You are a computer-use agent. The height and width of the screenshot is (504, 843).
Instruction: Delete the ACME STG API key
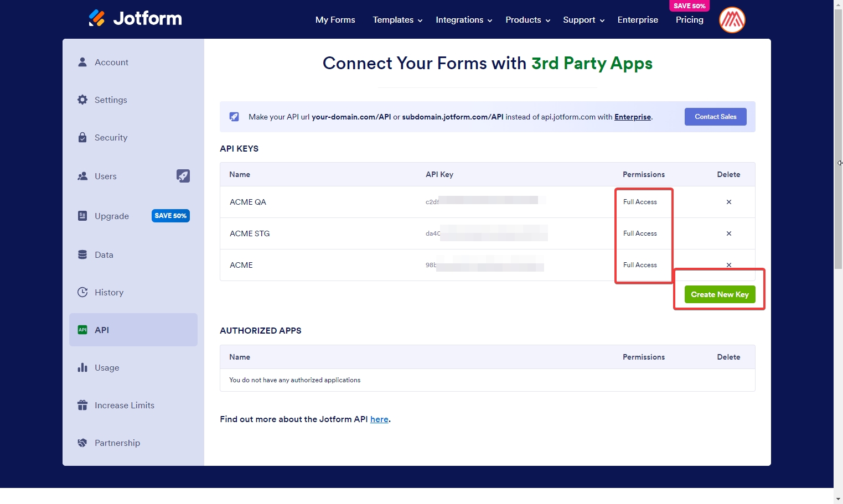728,233
